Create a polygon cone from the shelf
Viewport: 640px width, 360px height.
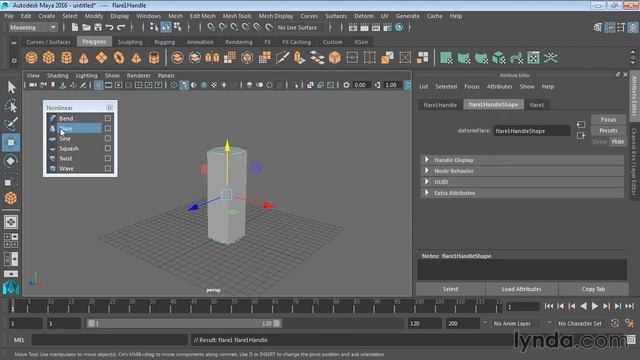pyautogui.click(x=84, y=58)
